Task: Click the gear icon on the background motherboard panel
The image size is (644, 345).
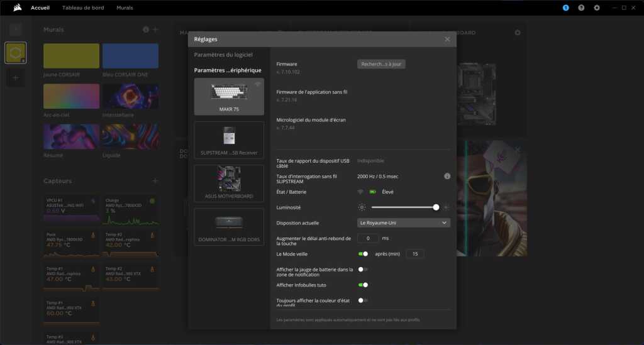Action: pos(518,33)
